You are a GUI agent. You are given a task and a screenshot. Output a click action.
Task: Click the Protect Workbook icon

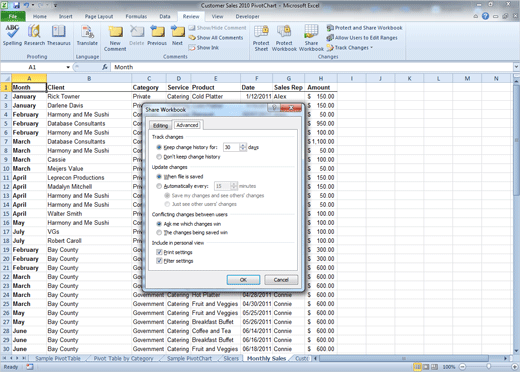coord(284,38)
